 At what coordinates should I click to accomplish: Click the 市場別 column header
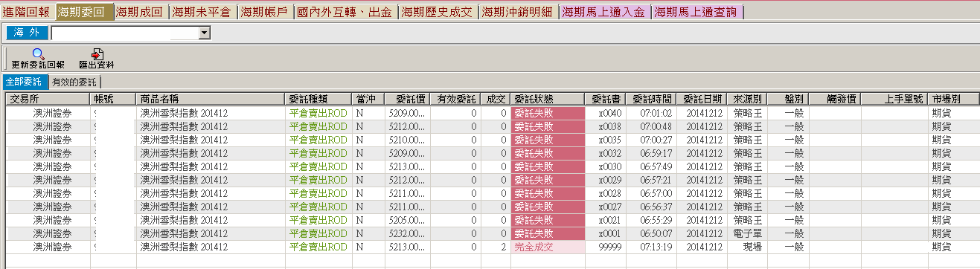coord(953,99)
